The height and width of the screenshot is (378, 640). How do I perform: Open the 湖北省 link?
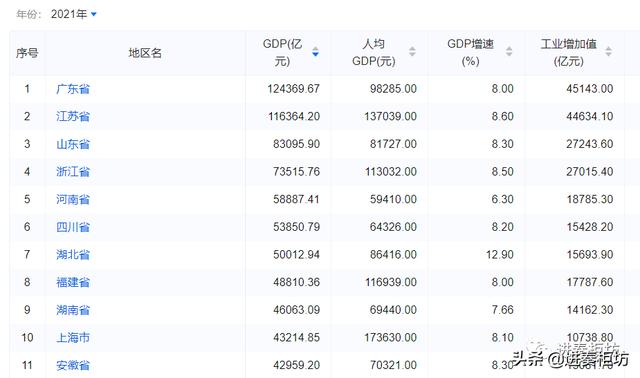click(73, 255)
